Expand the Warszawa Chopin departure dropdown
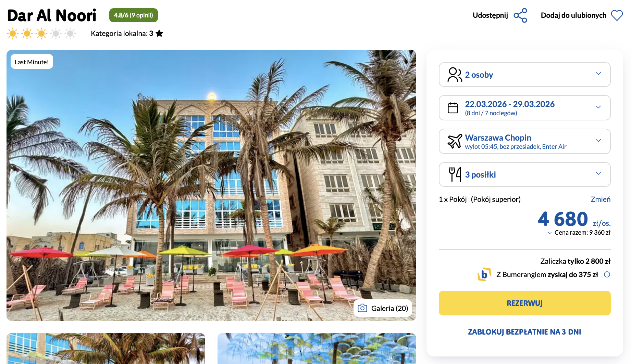The height and width of the screenshot is (364, 631). pos(525,141)
